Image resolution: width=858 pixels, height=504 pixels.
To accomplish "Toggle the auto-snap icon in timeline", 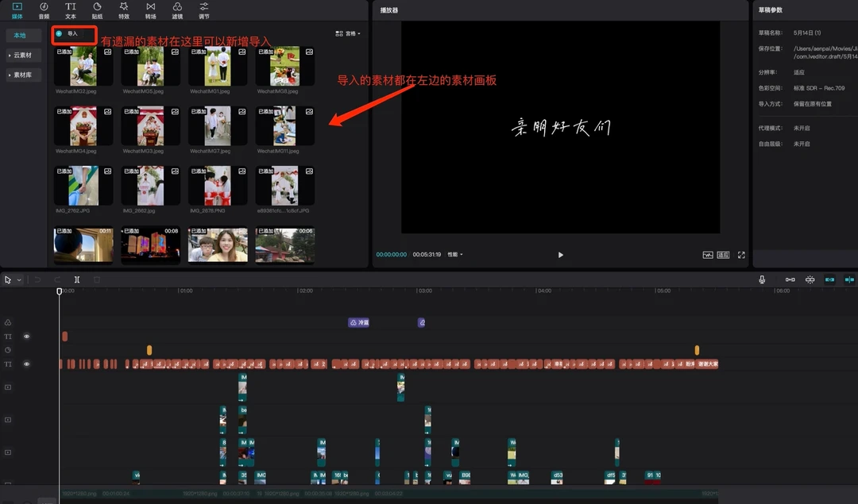I will [x=810, y=279].
